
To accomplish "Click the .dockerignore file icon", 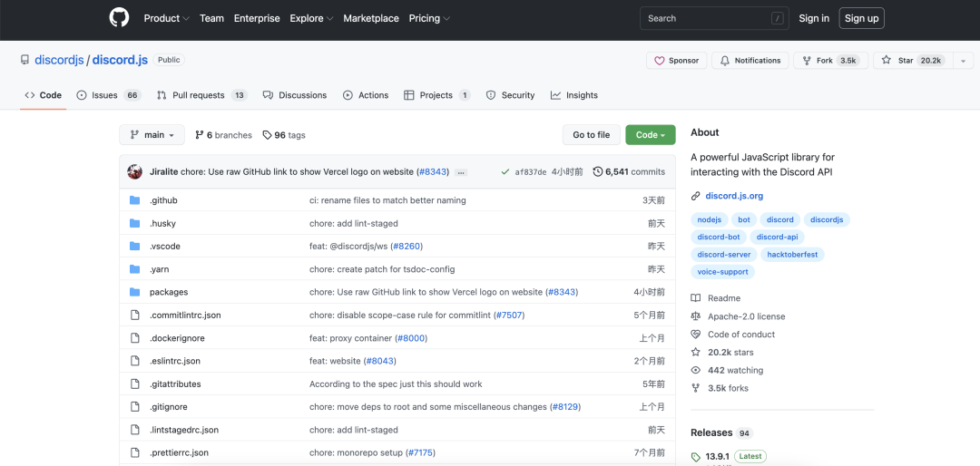I will click(x=134, y=338).
